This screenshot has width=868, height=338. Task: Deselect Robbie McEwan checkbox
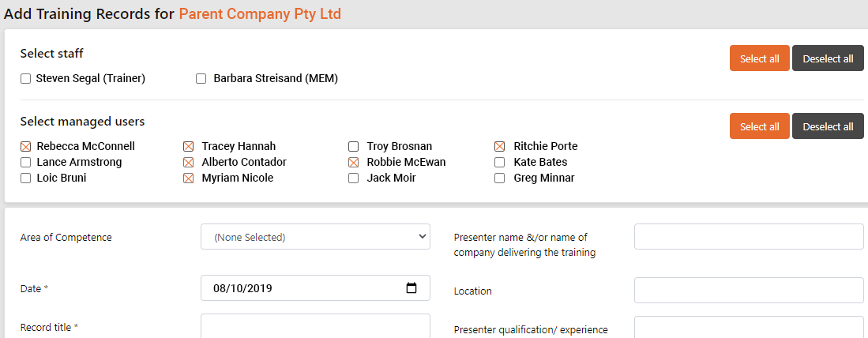[353, 162]
